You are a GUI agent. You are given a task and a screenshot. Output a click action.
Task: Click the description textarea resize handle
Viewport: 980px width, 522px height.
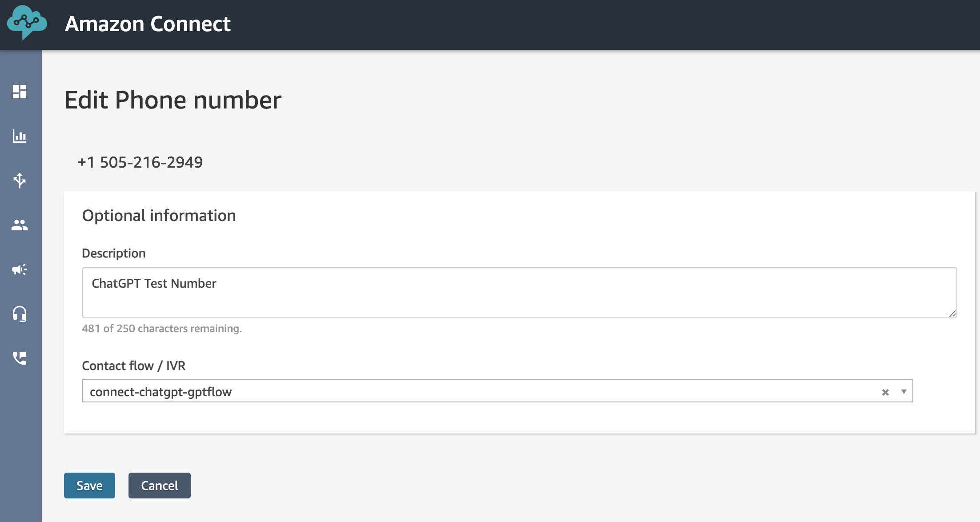click(952, 313)
